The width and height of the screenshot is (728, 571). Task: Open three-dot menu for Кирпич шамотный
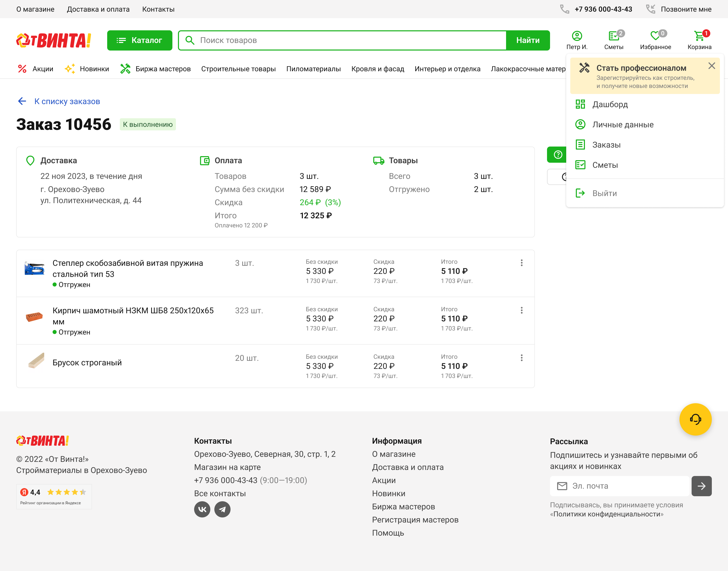(x=521, y=310)
